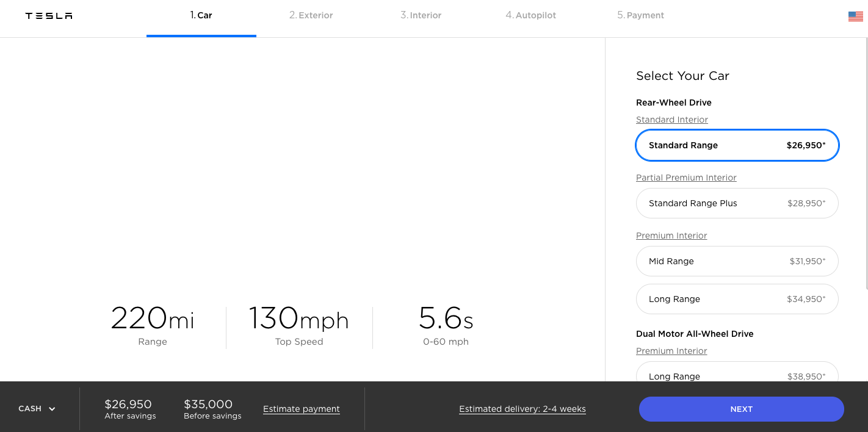Image resolution: width=868 pixels, height=432 pixels.
Task: Pick the rear-wheel drive Long Range option
Action: tap(737, 299)
